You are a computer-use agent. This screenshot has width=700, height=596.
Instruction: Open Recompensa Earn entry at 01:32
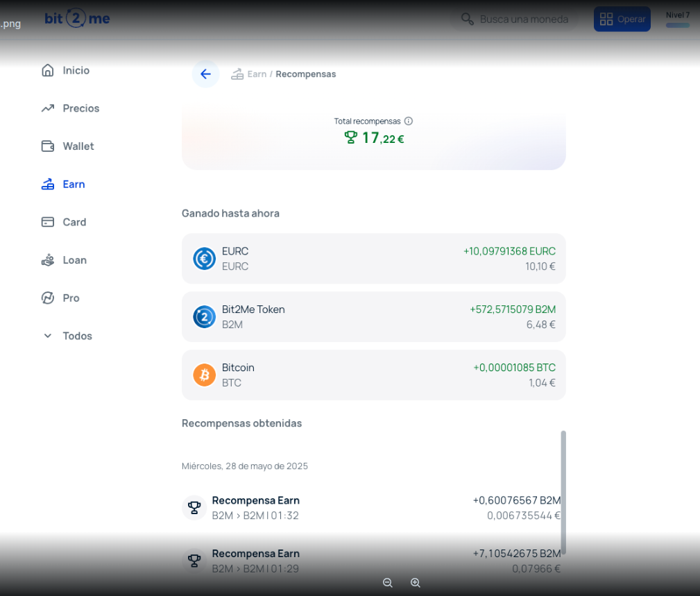coord(371,508)
